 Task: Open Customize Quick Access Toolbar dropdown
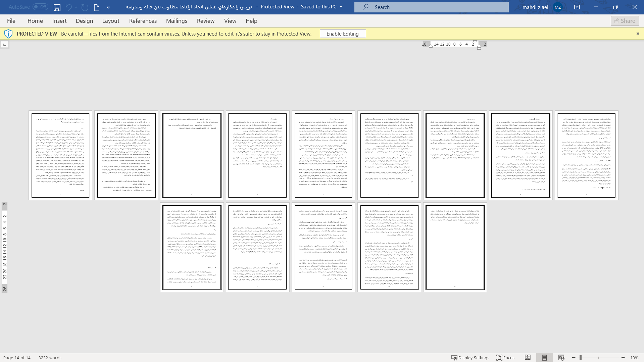pos(108,7)
